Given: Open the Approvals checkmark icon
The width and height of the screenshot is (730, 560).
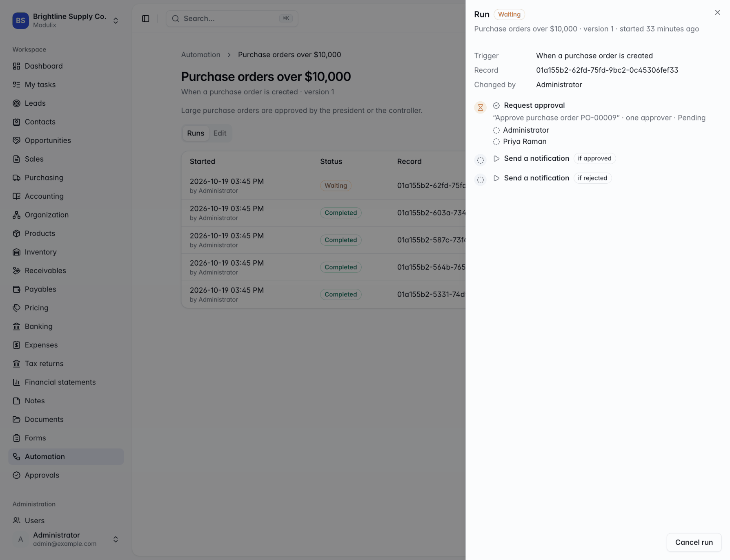Looking at the screenshot, I should point(16,475).
